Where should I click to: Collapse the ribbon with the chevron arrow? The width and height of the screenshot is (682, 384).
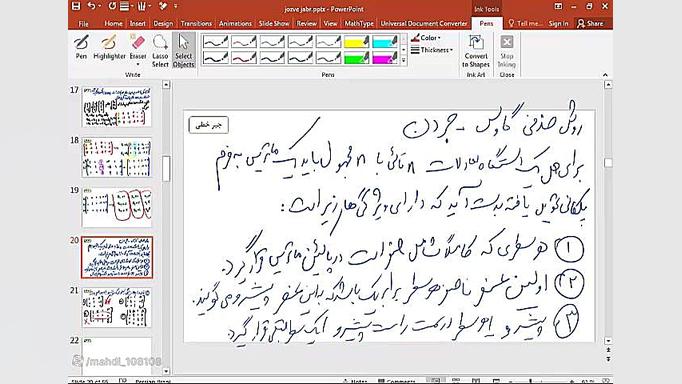[605, 75]
